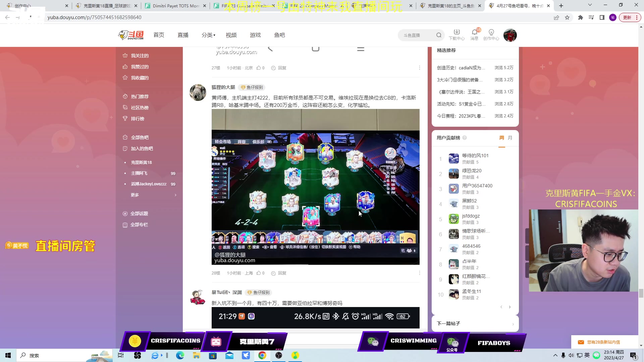Click the search magnifier icon
Viewport: 644px width, 362px height.
[x=439, y=35]
